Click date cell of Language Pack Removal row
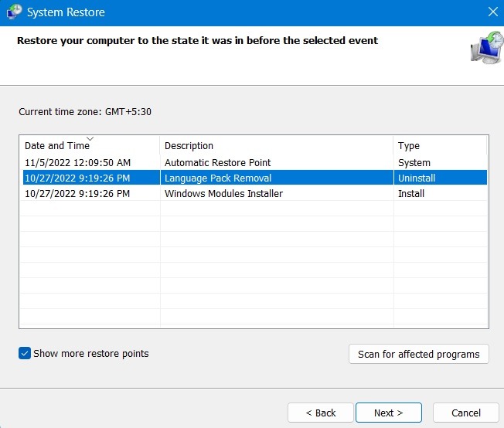The height and width of the screenshot is (428, 504). (x=77, y=178)
